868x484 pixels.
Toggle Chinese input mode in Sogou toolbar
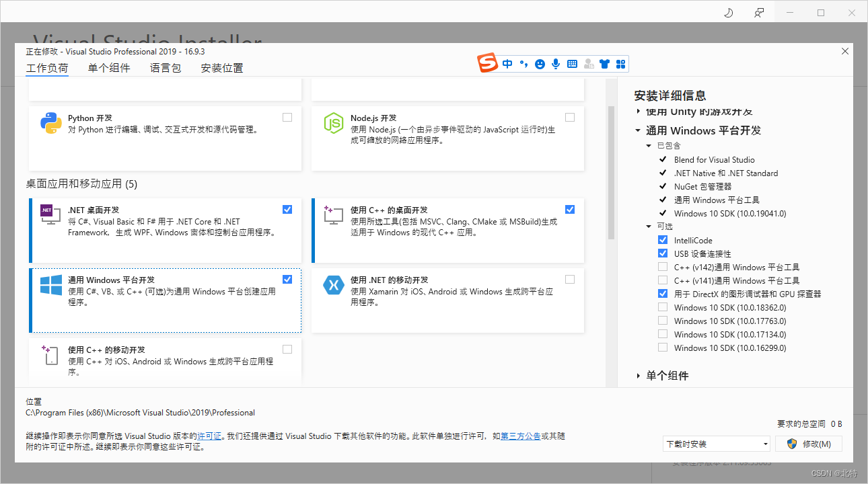pos(507,64)
